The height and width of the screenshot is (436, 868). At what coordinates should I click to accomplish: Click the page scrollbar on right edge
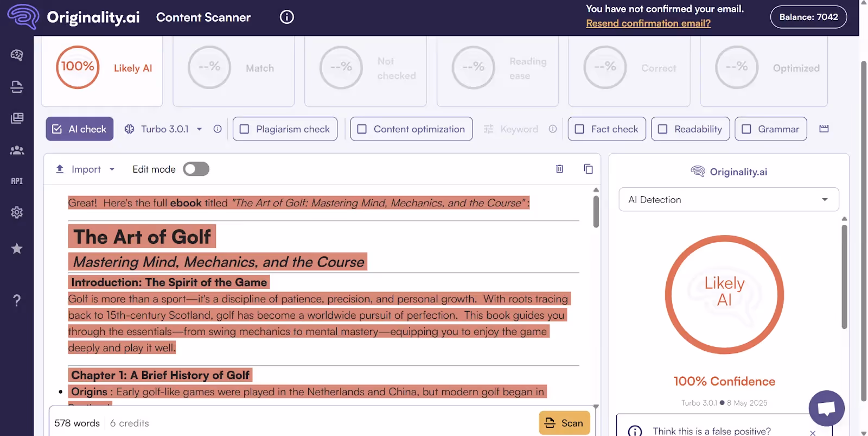(864, 231)
